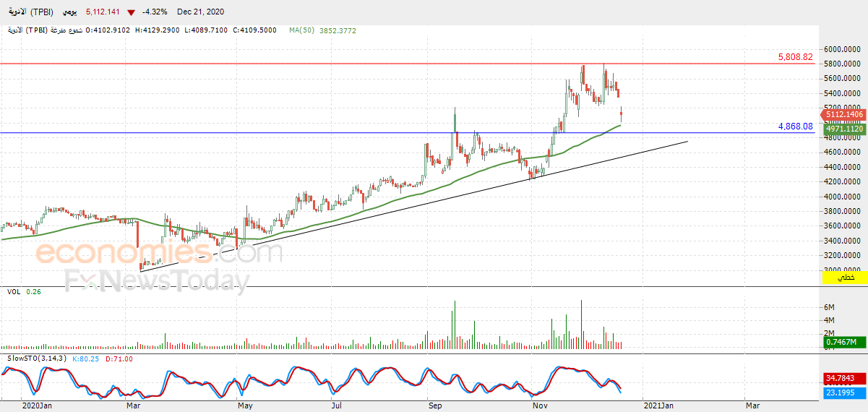Click the blue 23.1995 stochastic K tag
Screen dimensions: 868x412
843,392
